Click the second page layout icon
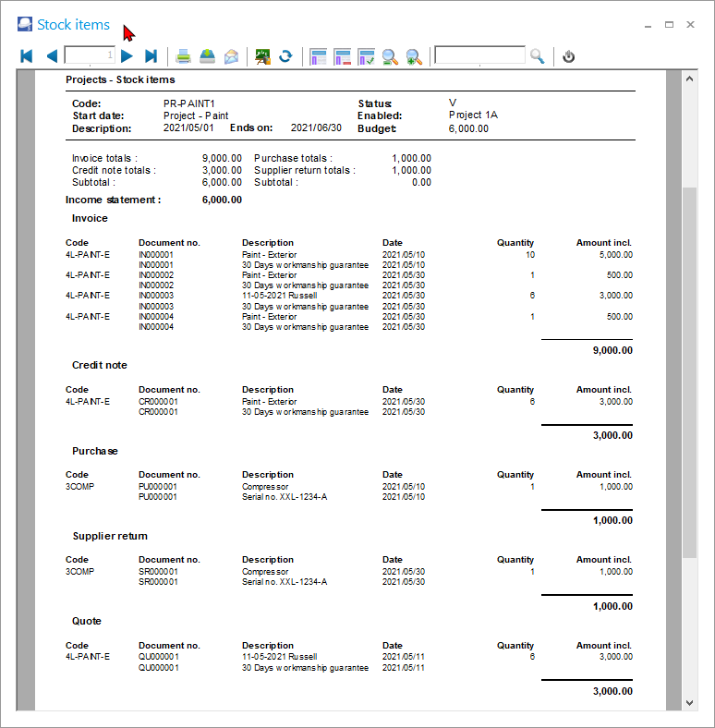 tap(342, 56)
